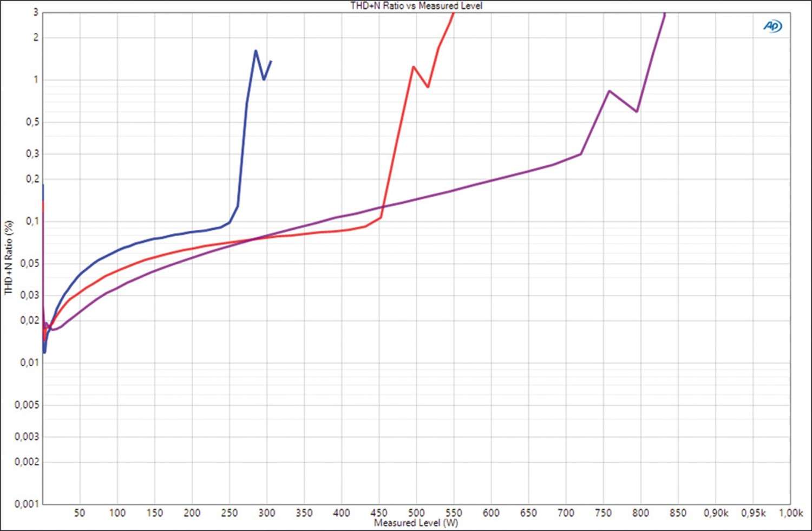The width and height of the screenshot is (812, 531).
Task: Select the purple trace at its first peak
Action: 610,91
